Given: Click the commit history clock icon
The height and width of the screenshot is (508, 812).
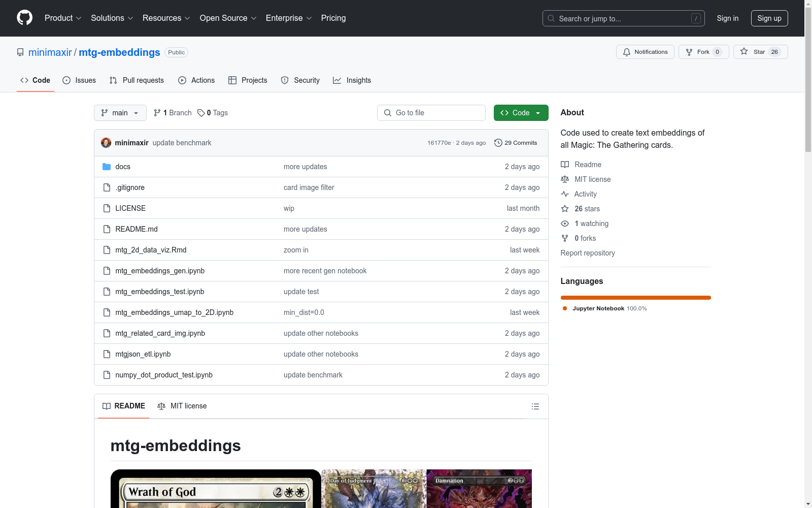Looking at the screenshot, I should (x=498, y=143).
